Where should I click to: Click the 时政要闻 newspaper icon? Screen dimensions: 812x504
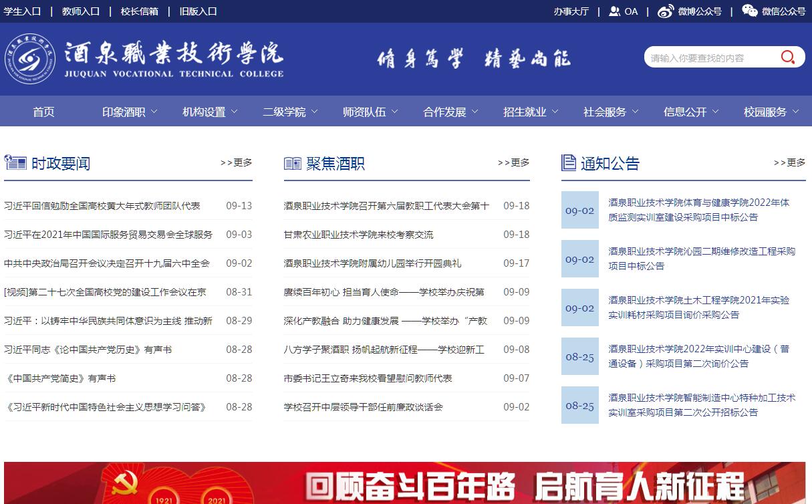[x=15, y=162]
